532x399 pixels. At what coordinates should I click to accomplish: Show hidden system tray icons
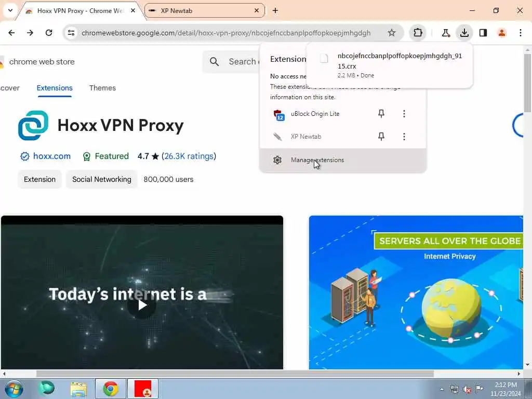click(442, 390)
